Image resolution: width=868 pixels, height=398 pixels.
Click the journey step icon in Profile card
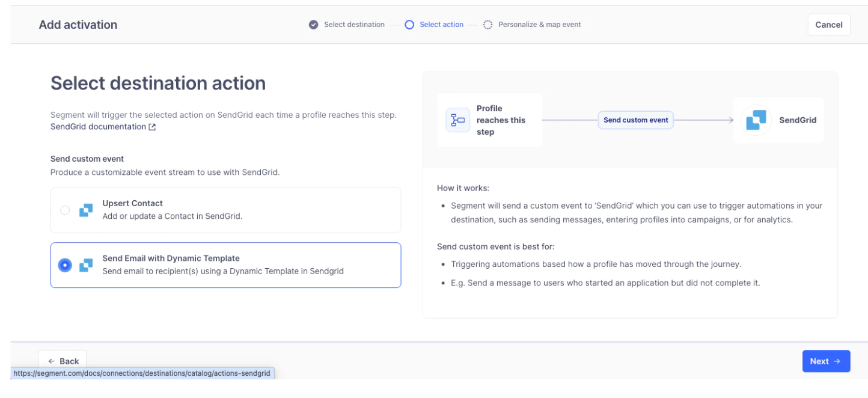click(x=458, y=120)
